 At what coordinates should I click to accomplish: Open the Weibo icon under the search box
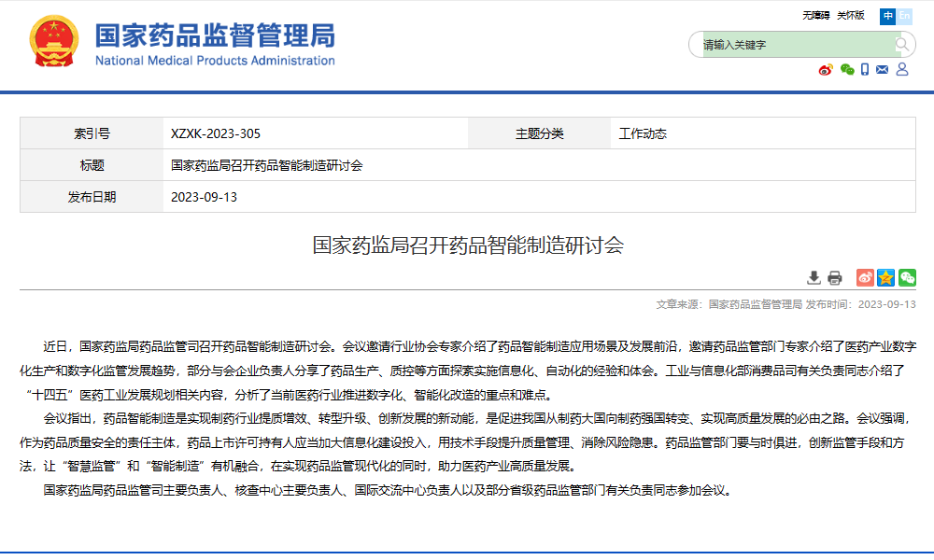coord(826,70)
